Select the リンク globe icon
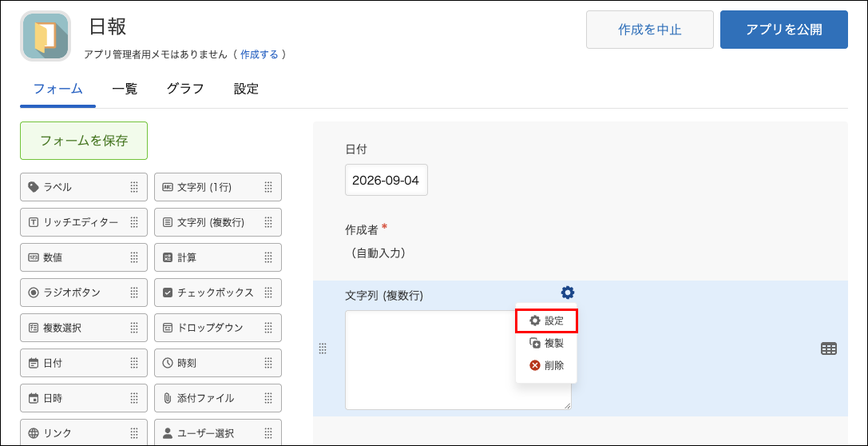The height and width of the screenshot is (446, 868). tap(34, 433)
